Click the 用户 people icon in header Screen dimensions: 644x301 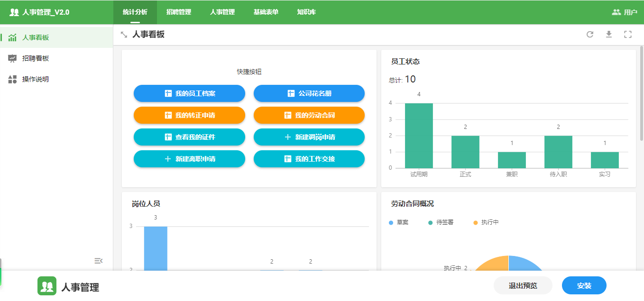pyautogui.click(x=616, y=12)
